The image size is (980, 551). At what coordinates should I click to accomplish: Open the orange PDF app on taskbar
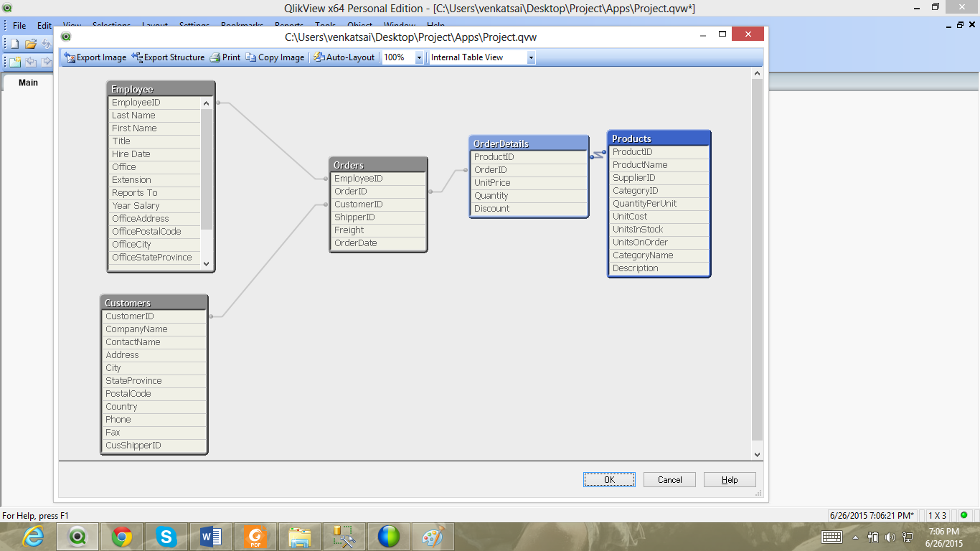pos(255,536)
